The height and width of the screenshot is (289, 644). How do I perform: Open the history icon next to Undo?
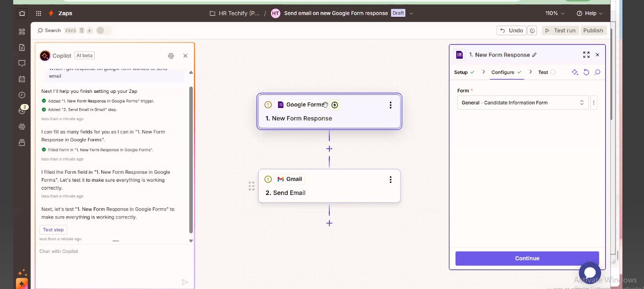click(x=532, y=31)
